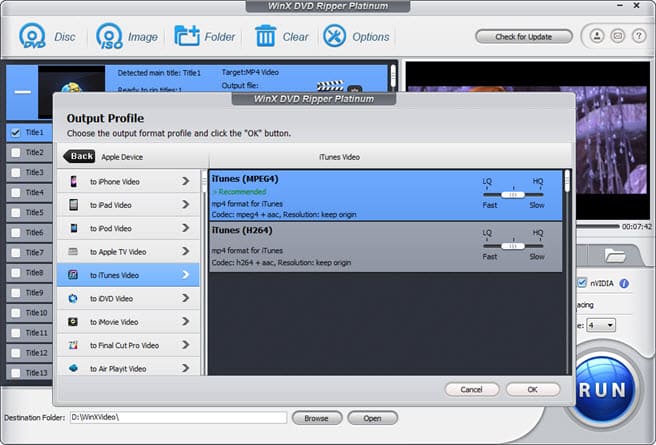
Task: Select to iPhone Video category
Action: tap(128, 182)
